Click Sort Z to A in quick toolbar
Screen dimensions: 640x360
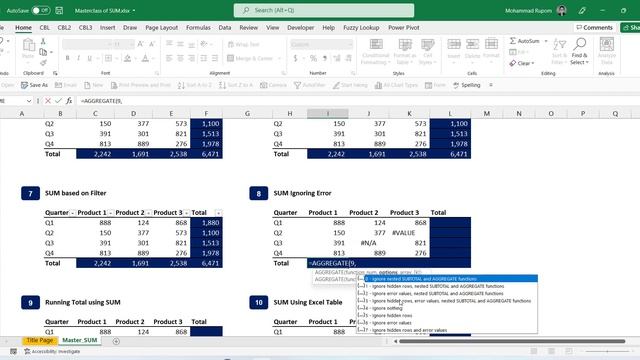point(236,85)
